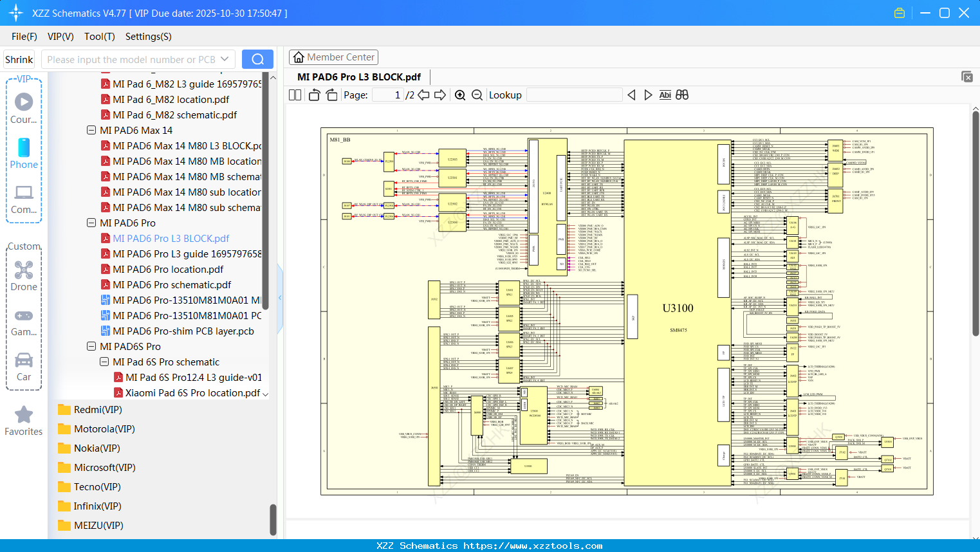Toggle the Abi text match option
The width and height of the screenshot is (980, 552).
[x=665, y=95]
